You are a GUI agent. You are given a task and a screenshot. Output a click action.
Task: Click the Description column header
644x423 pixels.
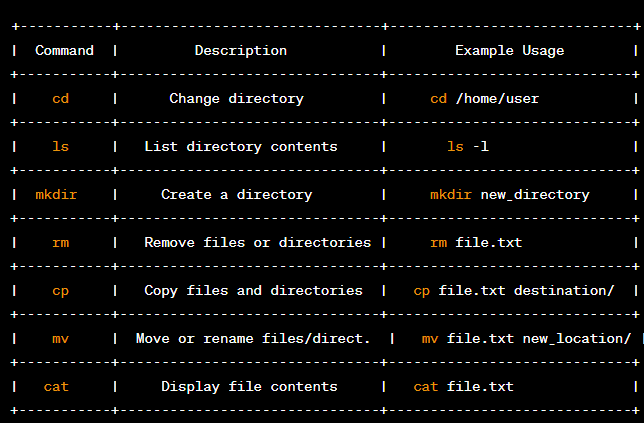pyautogui.click(x=241, y=51)
